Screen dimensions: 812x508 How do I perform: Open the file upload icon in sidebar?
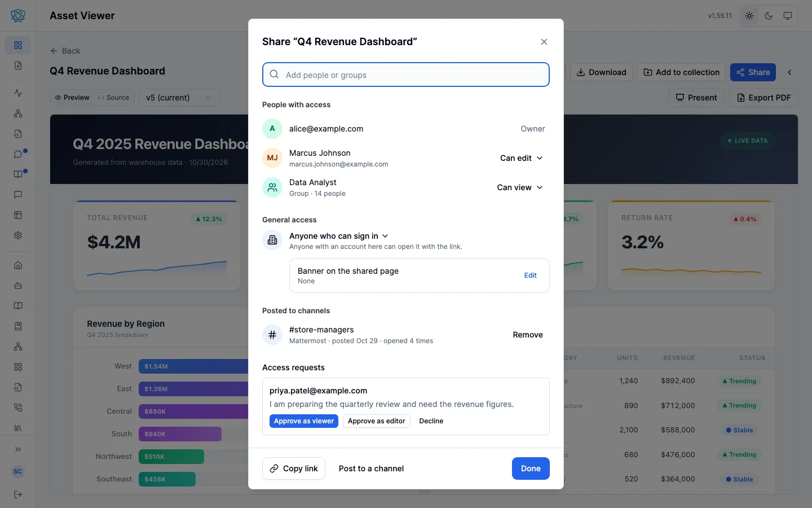[x=18, y=65]
